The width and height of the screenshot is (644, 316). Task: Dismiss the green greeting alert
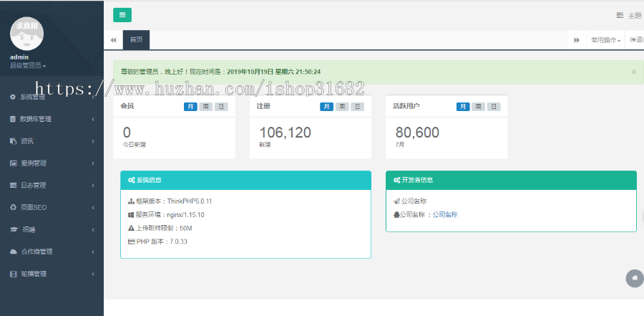pos(634,72)
